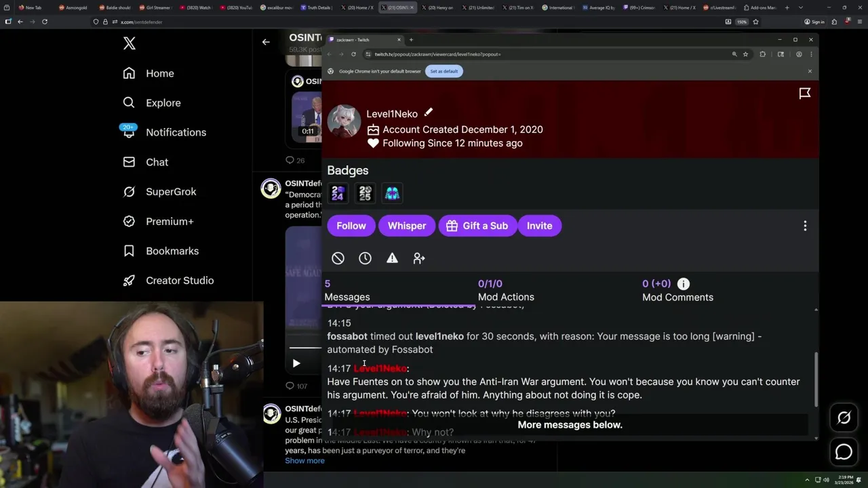Screen dimensions: 868x488
Task: Play the video in the X post
Action: click(x=296, y=363)
